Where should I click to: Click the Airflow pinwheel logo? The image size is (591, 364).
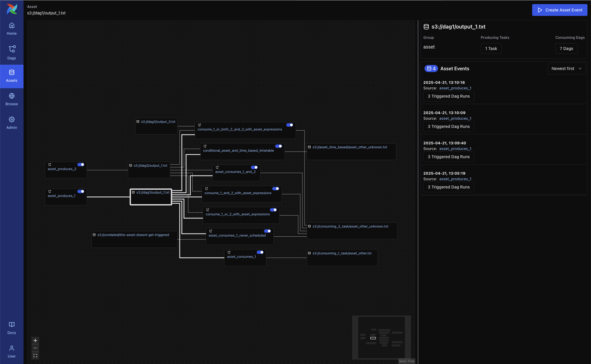(12, 9)
